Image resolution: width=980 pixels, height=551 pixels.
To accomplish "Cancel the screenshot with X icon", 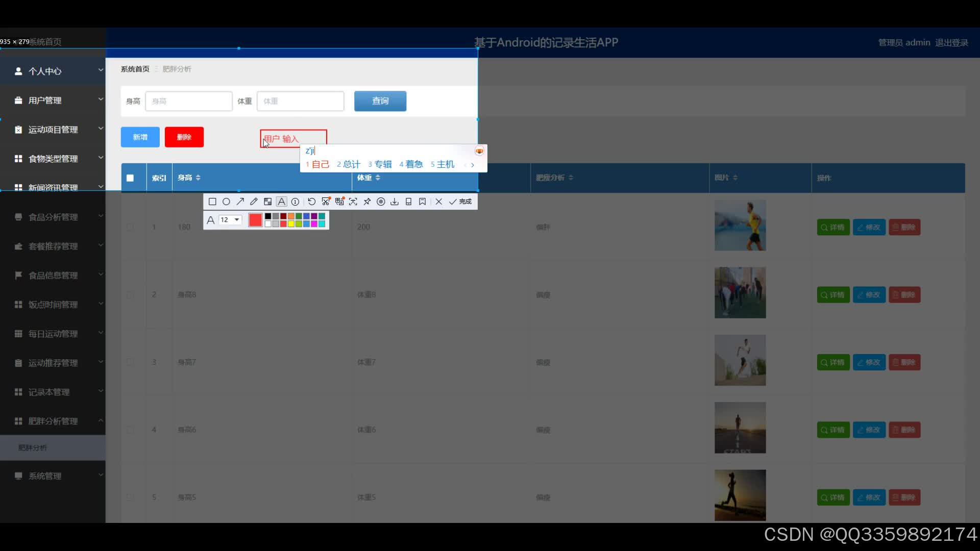I will pyautogui.click(x=438, y=202).
